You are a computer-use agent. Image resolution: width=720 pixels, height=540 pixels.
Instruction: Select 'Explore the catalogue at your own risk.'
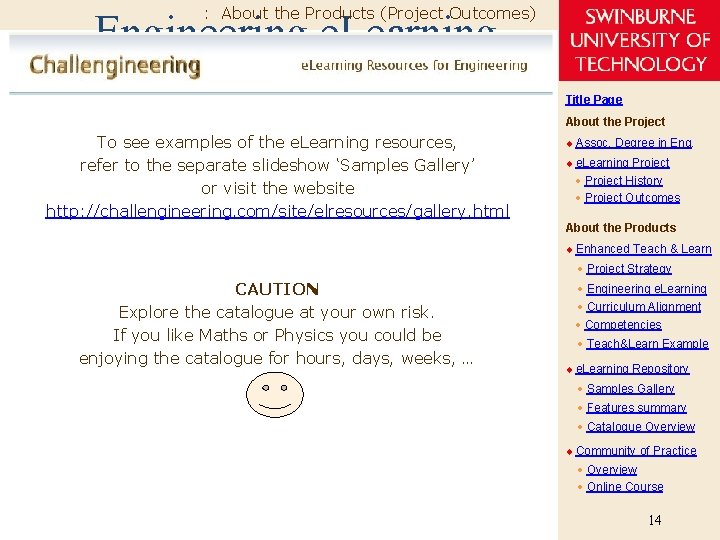point(276,312)
